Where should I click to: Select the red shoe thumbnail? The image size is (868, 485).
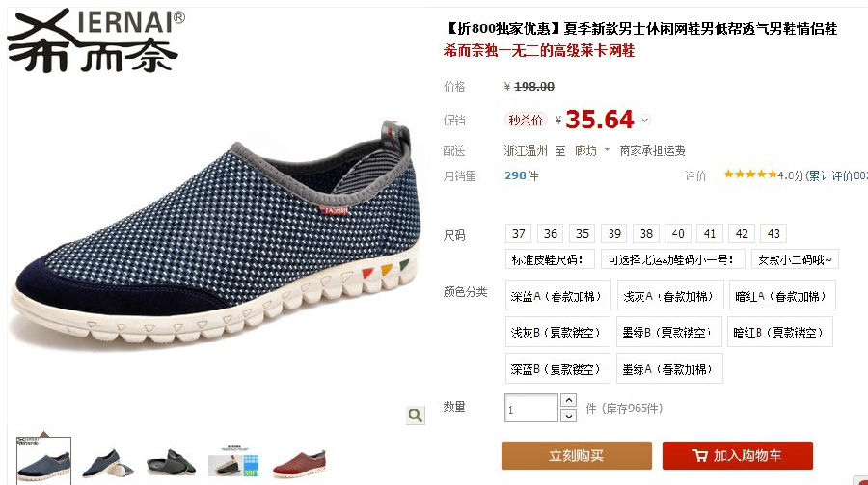(300, 463)
